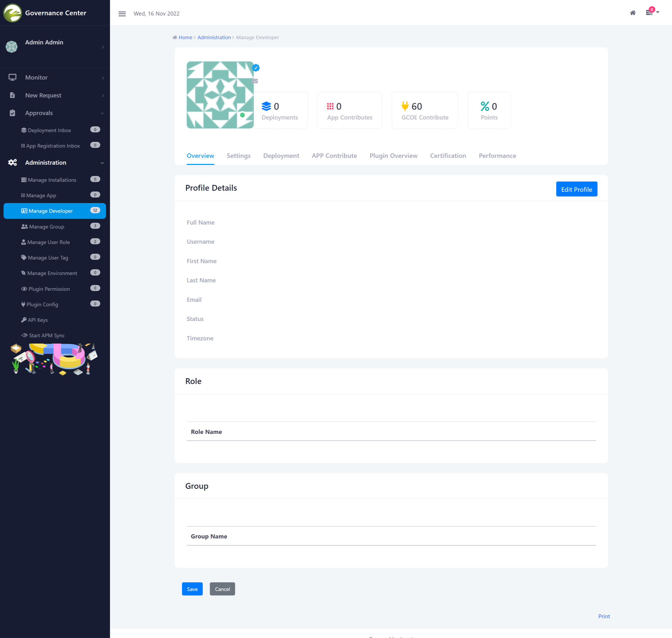Click the hamburger menu icon
The height and width of the screenshot is (638, 672).
tap(122, 14)
